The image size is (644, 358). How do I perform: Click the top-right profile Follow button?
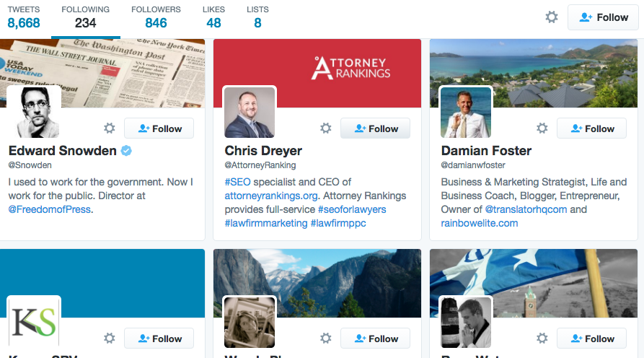tap(603, 17)
